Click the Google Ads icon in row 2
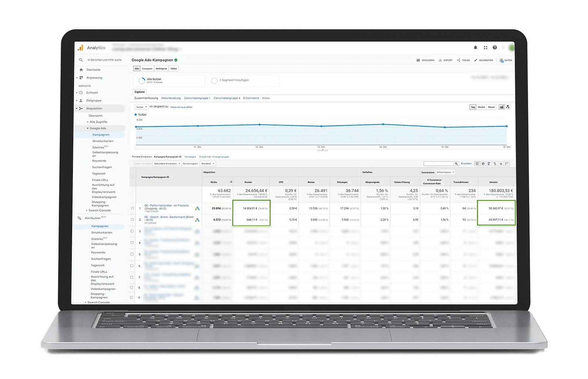Screen dimensions: 588x379 coord(197,220)
